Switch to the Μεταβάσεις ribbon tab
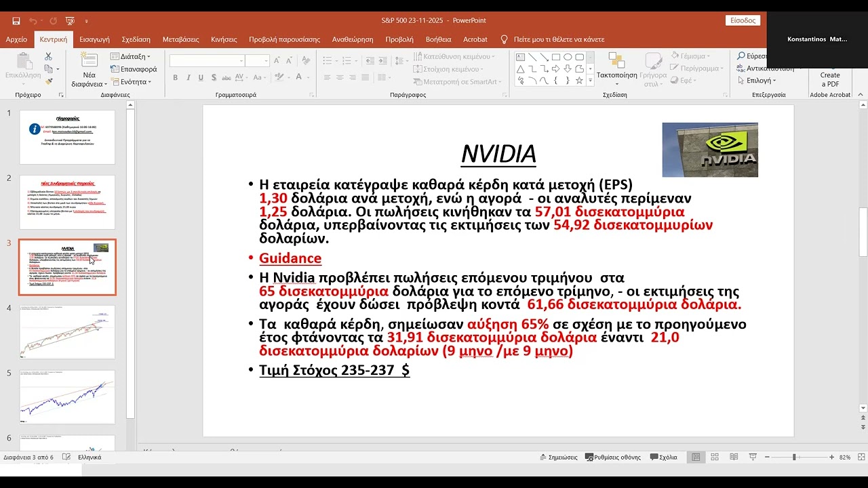This screenshot has width=868, height=488. coord(181,39)
